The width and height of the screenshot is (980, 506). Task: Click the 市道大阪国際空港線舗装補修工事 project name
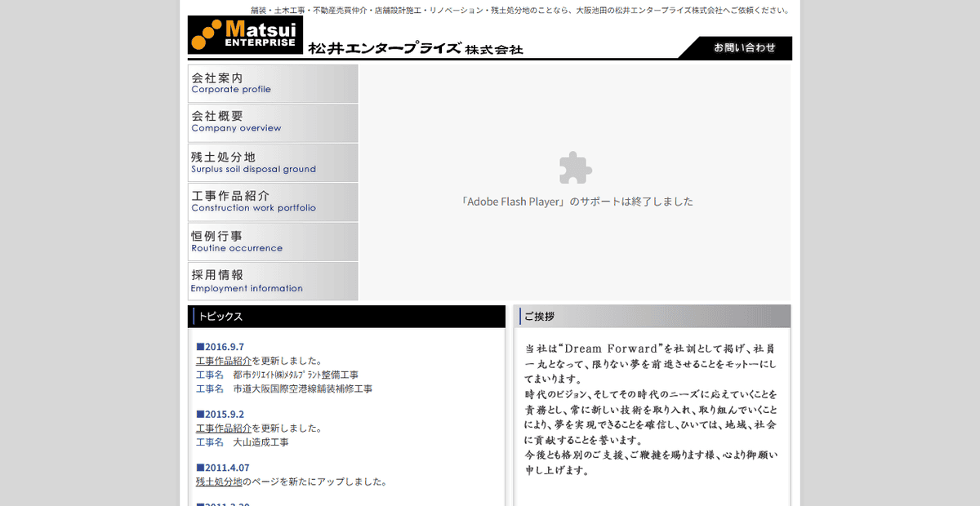[x=304, y=388]
